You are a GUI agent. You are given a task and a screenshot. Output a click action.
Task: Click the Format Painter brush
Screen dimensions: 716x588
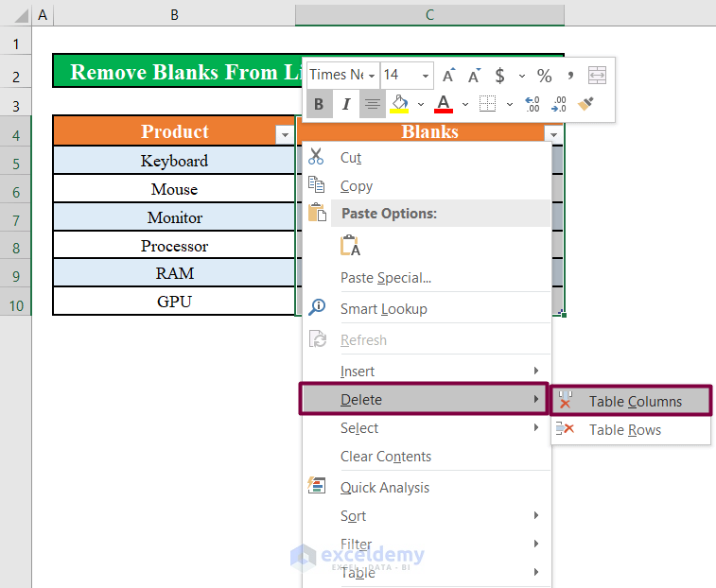coord(585,104)
